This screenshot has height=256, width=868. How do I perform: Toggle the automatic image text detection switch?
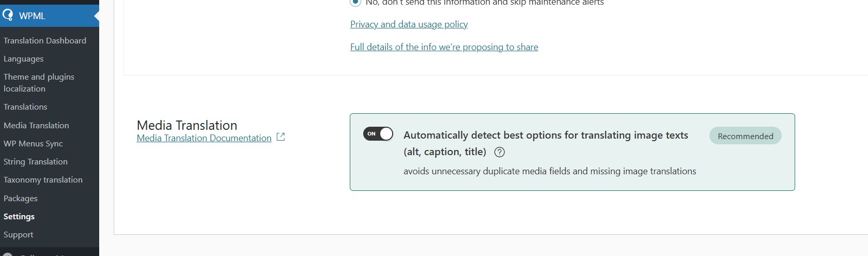coord(378,134)
